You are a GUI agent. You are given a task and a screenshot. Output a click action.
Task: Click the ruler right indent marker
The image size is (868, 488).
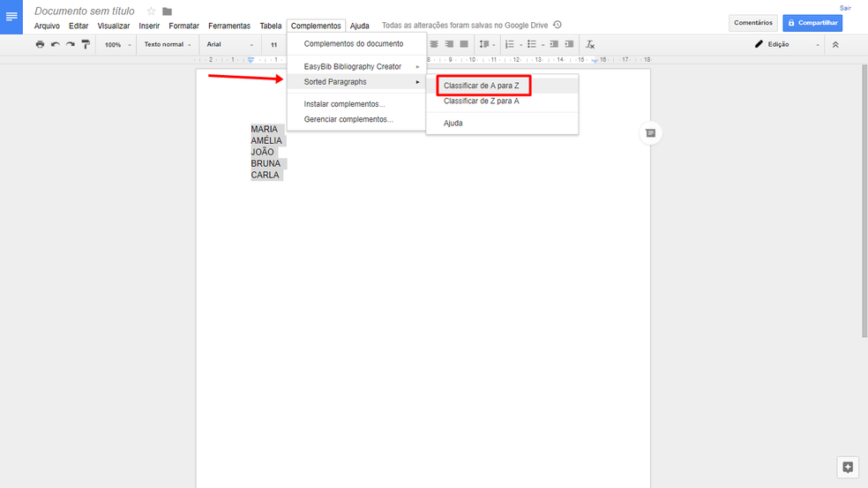pos(595,60)
